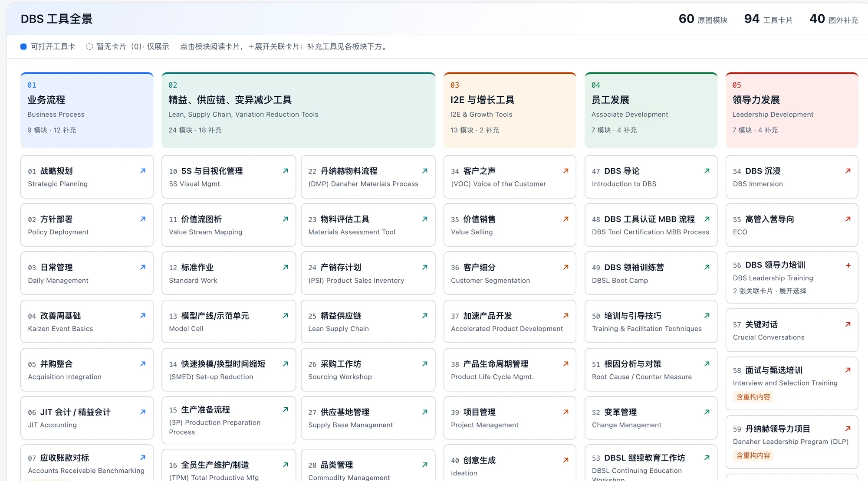Open the 客户细分 Customer Segmentation card
The width and height of the screenshot is (868, 481).
point(510,273)
